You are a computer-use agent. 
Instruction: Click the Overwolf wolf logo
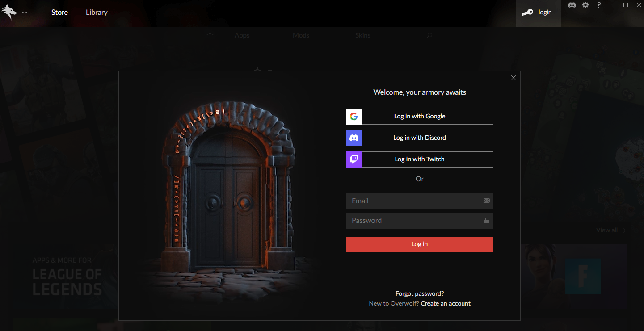click(9, 12)
